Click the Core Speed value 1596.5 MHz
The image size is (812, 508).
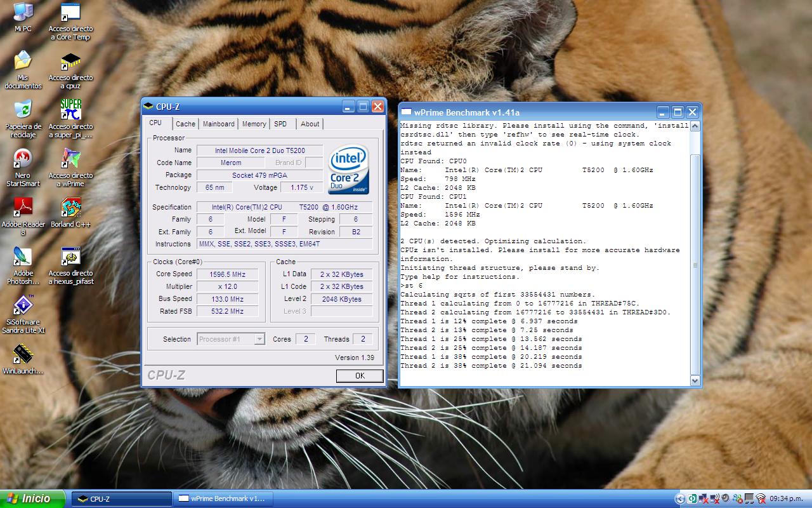click(227, 274)
